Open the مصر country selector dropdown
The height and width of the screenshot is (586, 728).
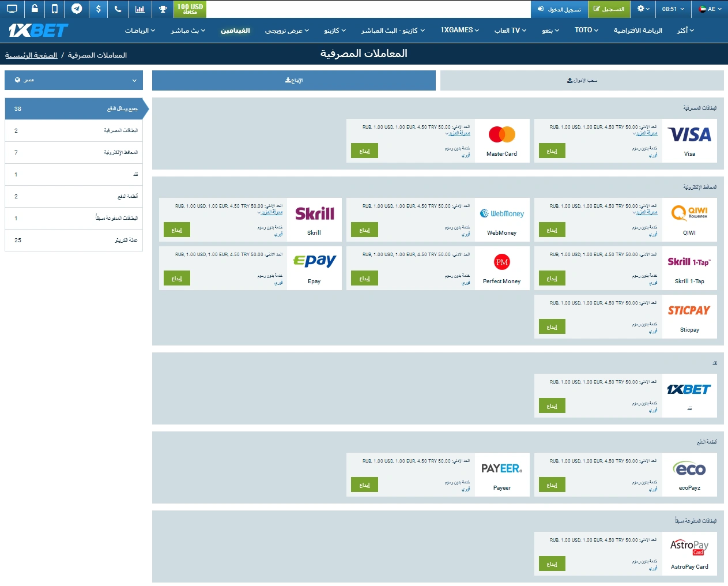[x=73, y=80]
